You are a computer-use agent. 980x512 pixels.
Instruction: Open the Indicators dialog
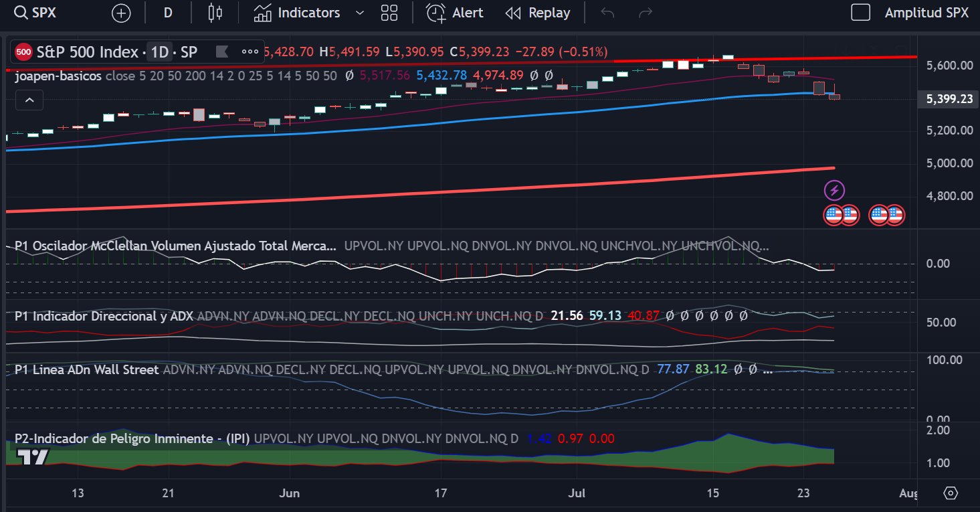click(297, 13)
